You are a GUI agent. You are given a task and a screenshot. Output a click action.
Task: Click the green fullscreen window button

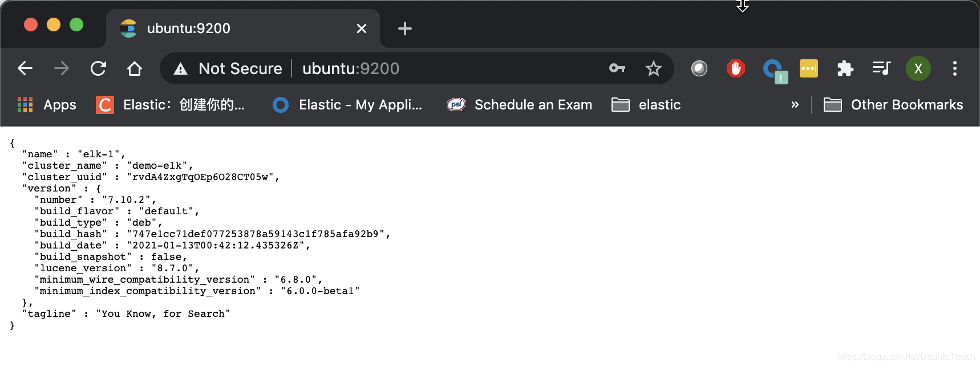(76, 25)
